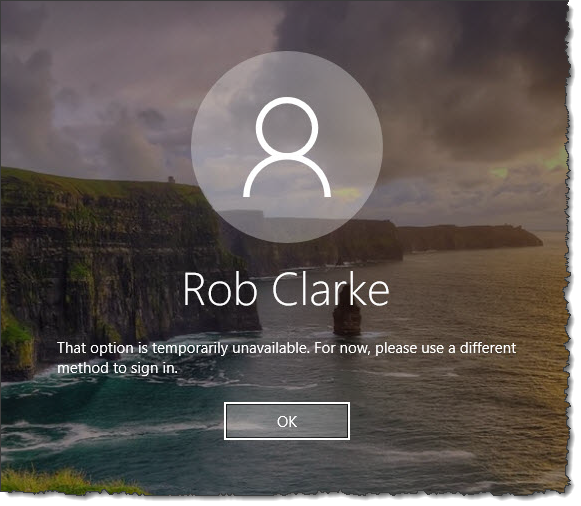
Task: Click the OK label text inside the button
Action: click(287, 422)
